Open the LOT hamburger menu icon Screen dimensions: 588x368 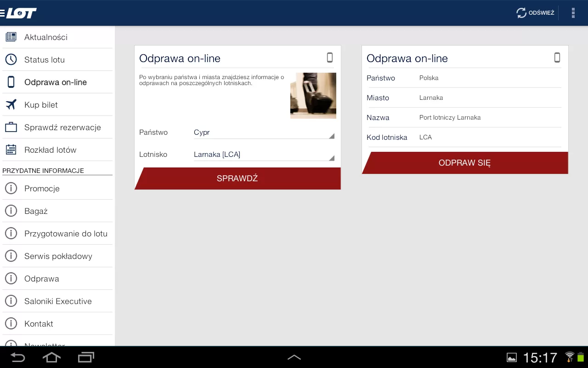tap(3, 13)
